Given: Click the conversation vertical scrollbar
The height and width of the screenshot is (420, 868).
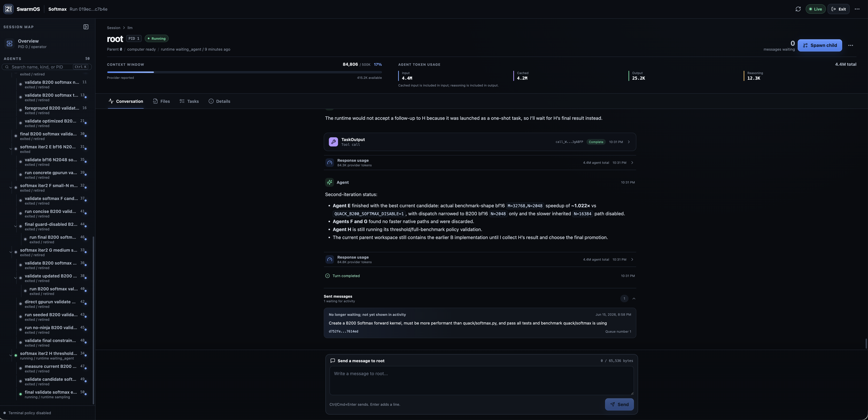Looking at the screenshot, I should point(866,344).
